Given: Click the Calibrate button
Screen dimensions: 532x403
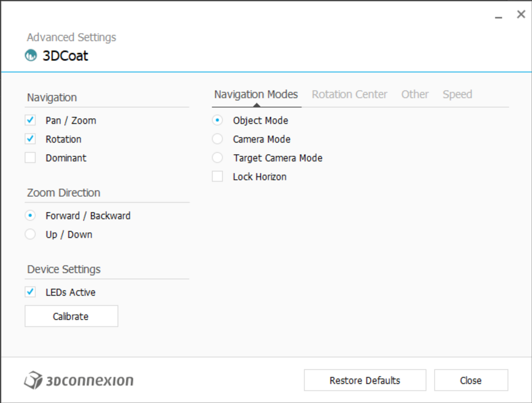Looking at the screenshot, I should 71,316.
